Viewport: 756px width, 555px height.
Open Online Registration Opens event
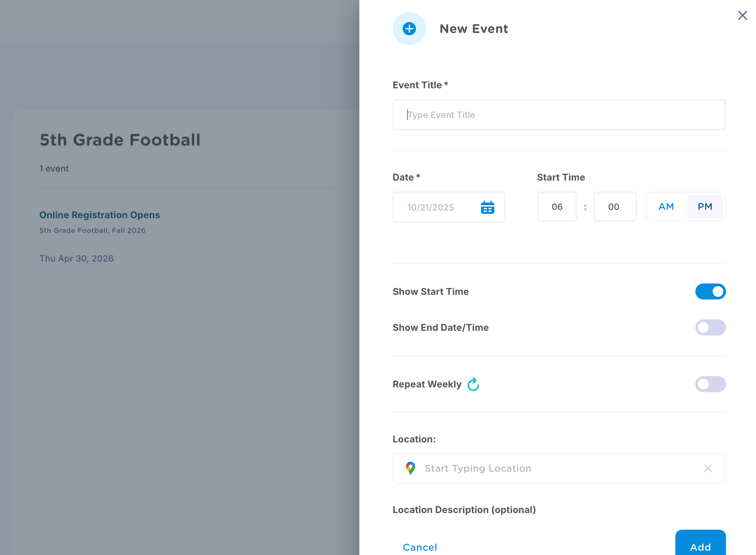click(x=100, y=215)
